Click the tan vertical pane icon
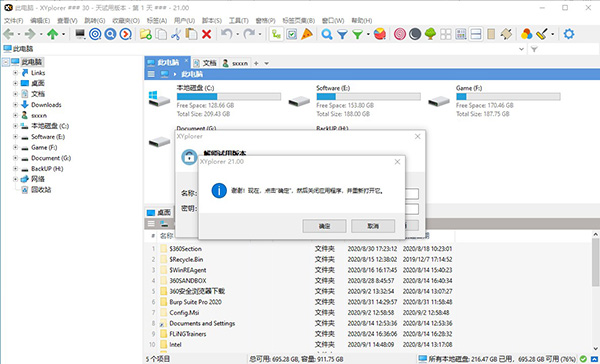 [x=491, y=34]
